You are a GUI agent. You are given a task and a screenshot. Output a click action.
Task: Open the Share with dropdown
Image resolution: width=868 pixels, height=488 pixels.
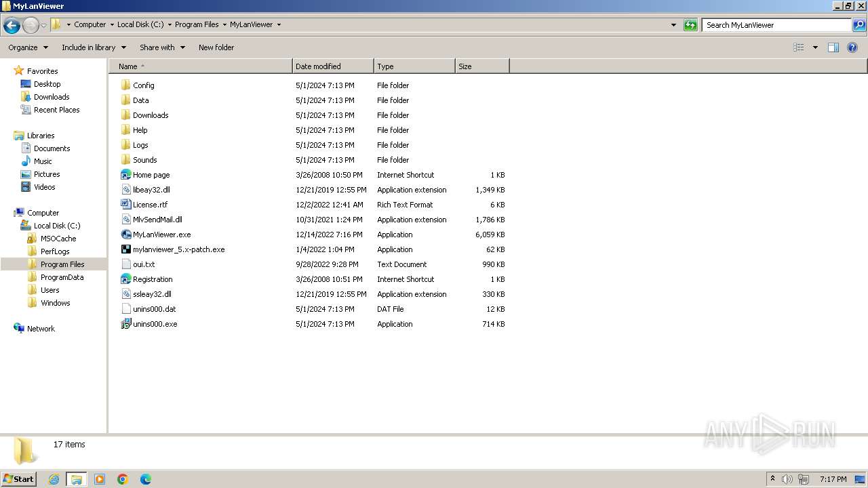pyautogui.click(x=162, y=47)
